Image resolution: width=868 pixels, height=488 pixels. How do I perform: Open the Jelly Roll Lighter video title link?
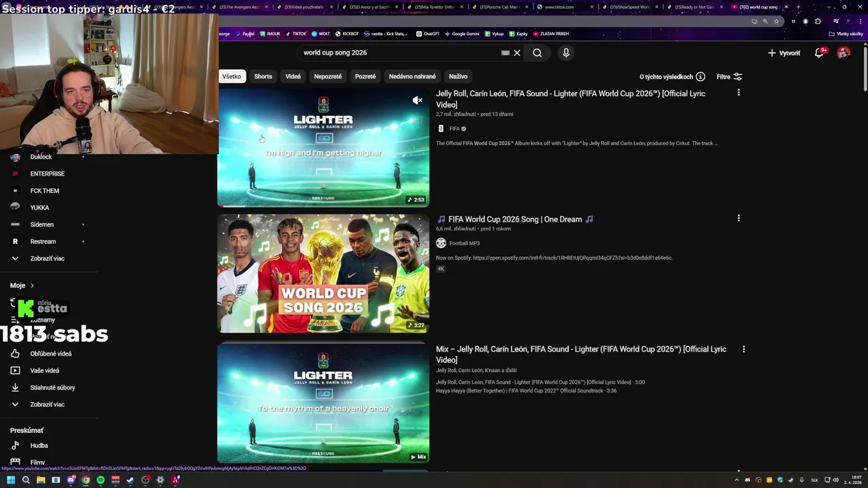pos(571,99)
